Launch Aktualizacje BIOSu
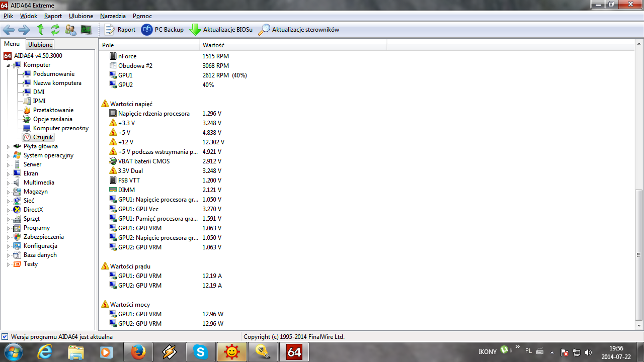Image resolution: width=644 pixels, height=362 pixels. pos(221,30)
